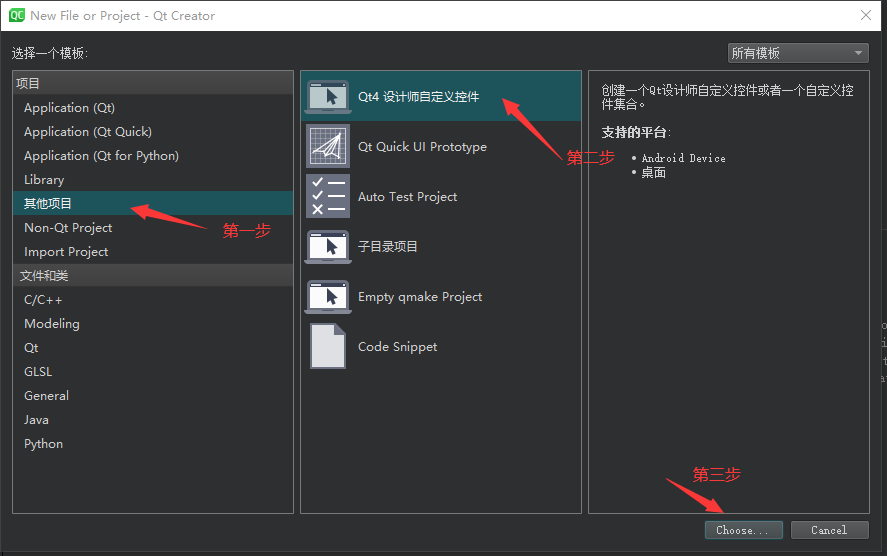Viewport: 887px width, 556px height.
Task: Cancel the new project dialog
Action: [829, 530]
